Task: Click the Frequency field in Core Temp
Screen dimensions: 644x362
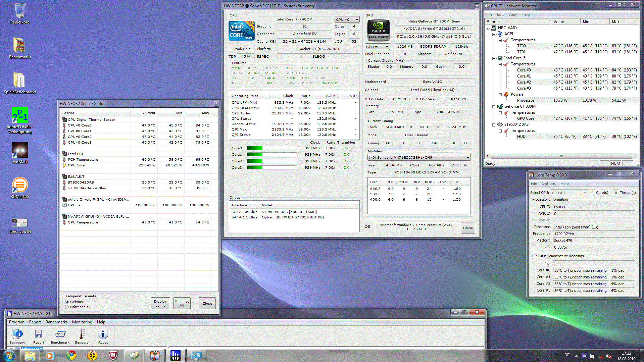Action: tap(594, 234)
